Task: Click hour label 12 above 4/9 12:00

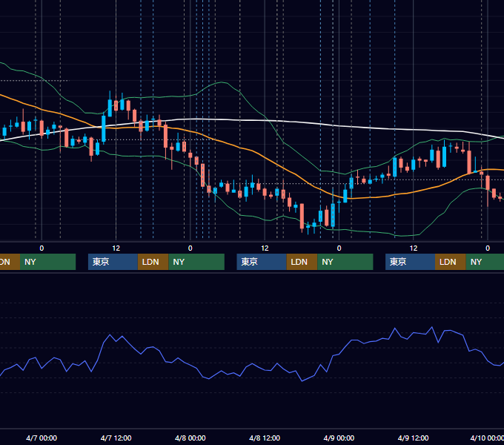Action: click(414, 248)
